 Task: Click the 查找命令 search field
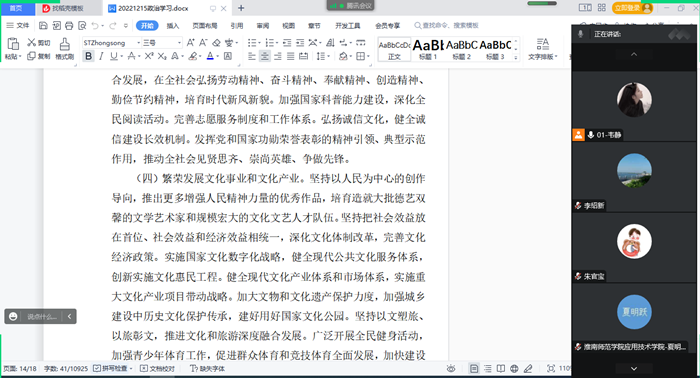coord(446,25)
